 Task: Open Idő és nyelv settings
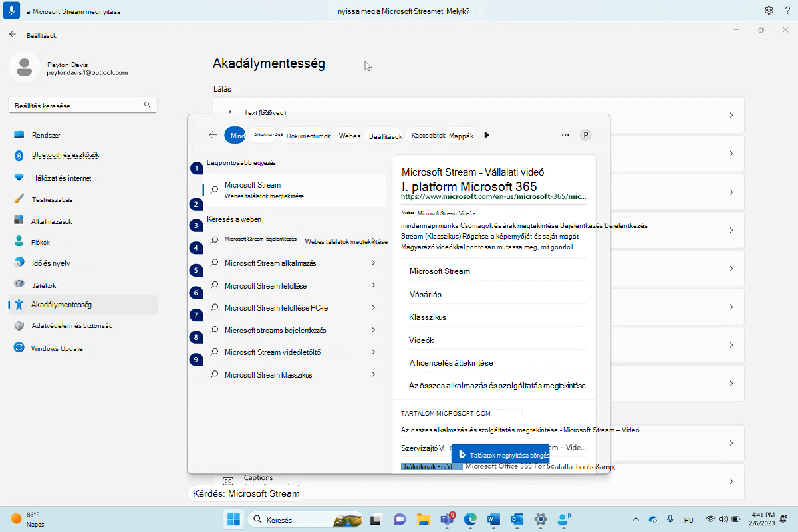[83, 263]
